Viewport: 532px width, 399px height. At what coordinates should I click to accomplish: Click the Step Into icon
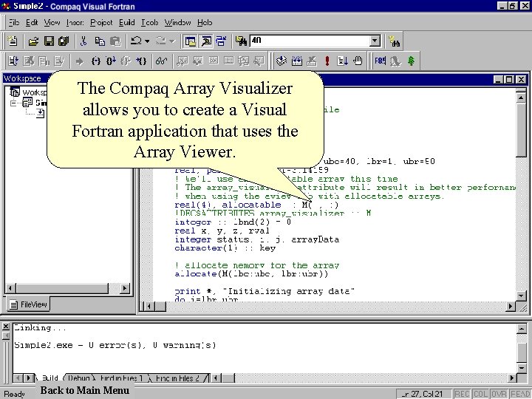[96, 61]
